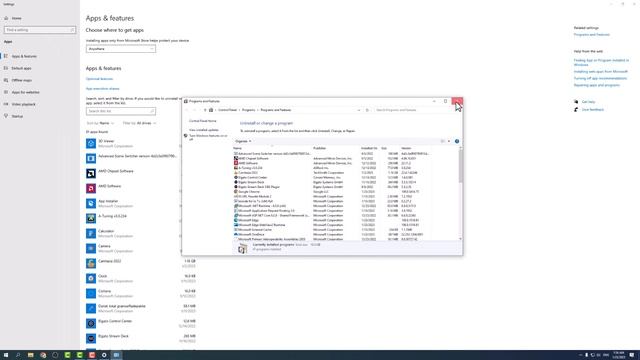Select Startup in Settings sidebar
The image size is (640, 360).
[x=17, y=116]
